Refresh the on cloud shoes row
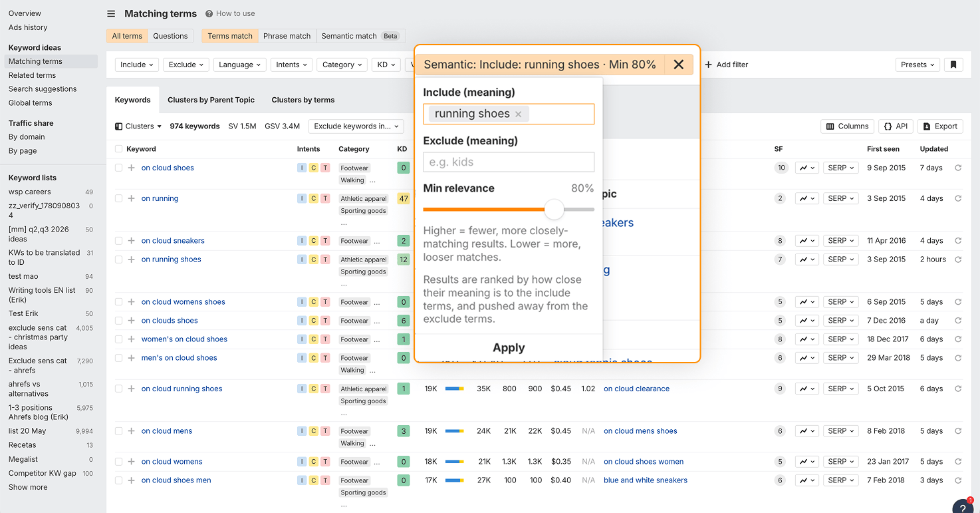This screenshot has width=980, height=513. (x=958, y=168)
